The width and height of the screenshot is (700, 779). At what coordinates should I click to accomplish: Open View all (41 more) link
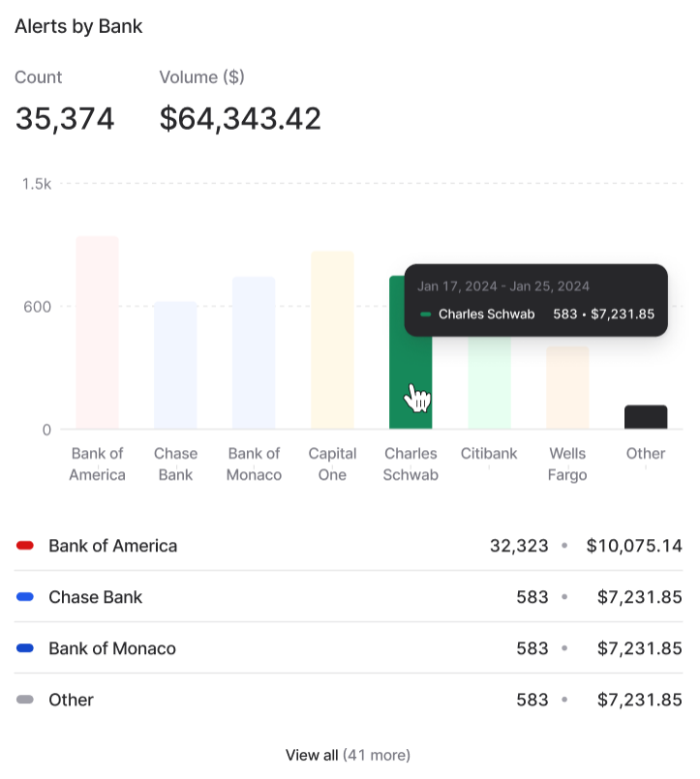349,755
